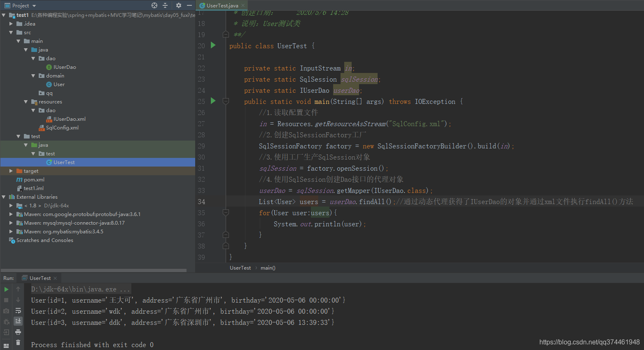Select IUserDao interface in project tree
The image size is (644, 350).
(65, 67)
